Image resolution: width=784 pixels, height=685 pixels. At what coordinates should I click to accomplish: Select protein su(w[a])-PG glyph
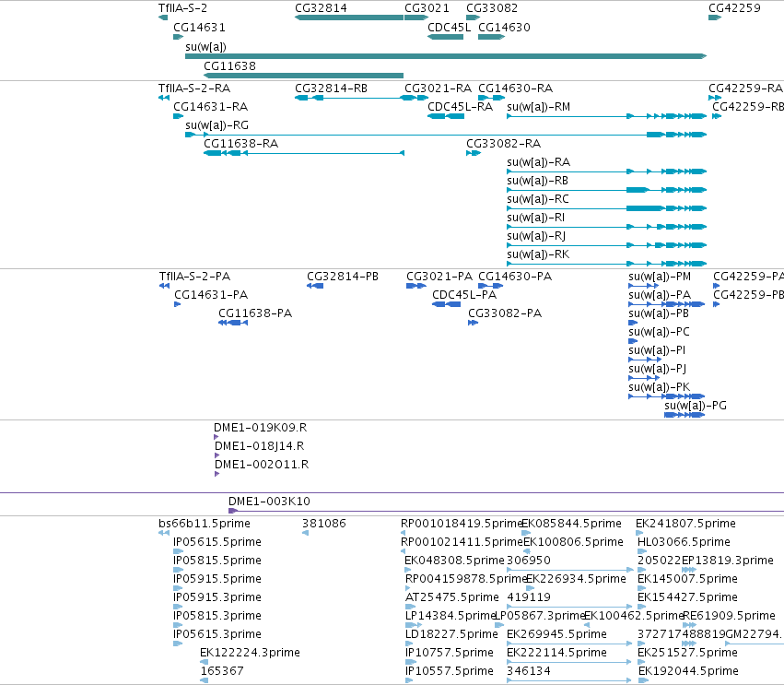point(685,415)
